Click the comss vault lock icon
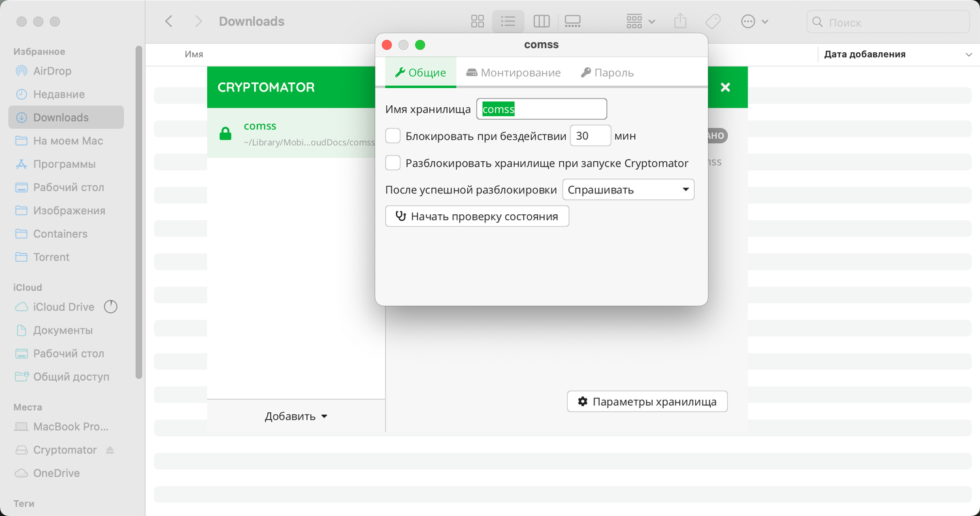980x516 pixels. click(225, 133)
